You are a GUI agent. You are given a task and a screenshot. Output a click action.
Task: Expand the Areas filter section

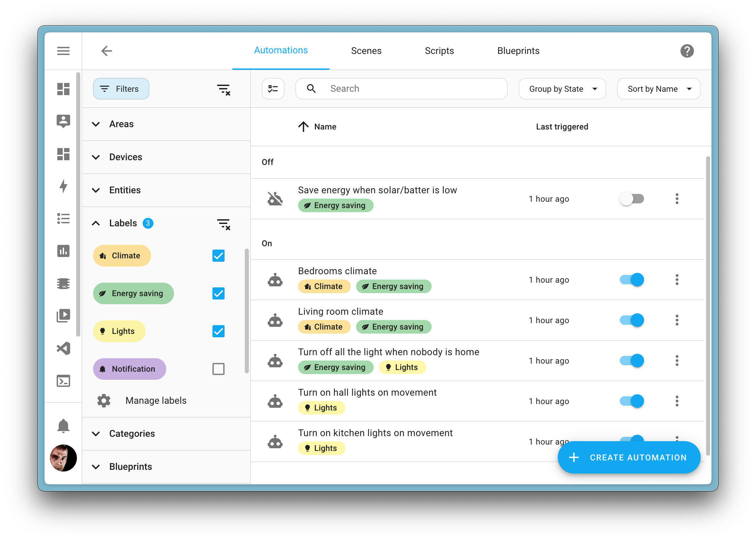[96, 124]
